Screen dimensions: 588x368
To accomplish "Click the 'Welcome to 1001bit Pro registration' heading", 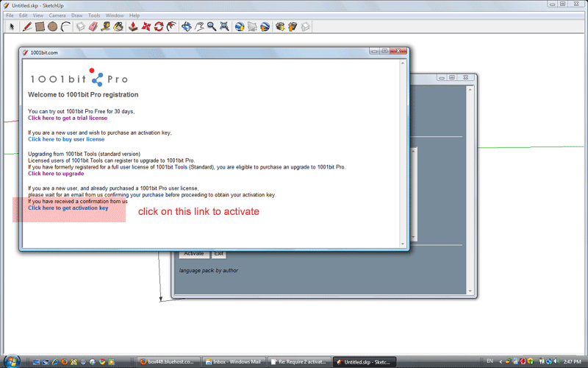I will pos(83,95).
